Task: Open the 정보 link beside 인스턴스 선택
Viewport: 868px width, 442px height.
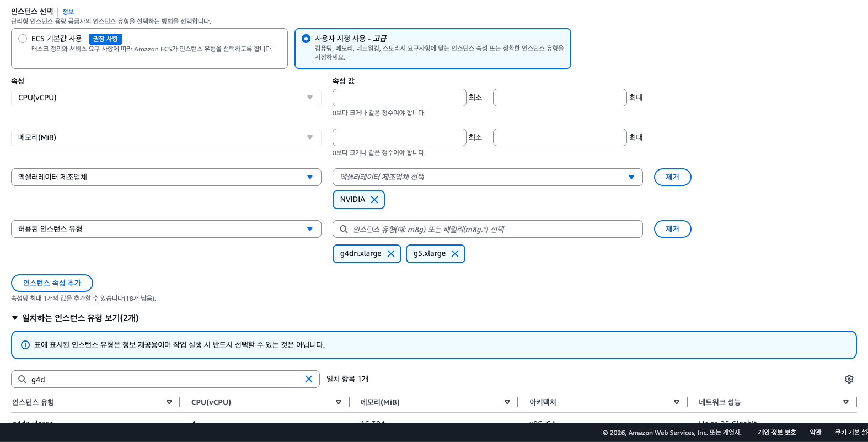Action: pyautogui.click(x=68, y=12)
